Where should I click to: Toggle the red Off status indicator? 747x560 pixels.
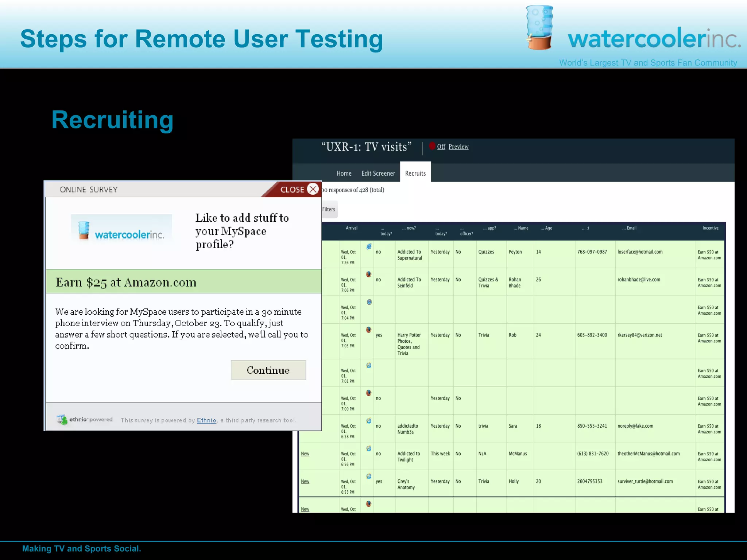pyautogui.click(x=432, y=146)
